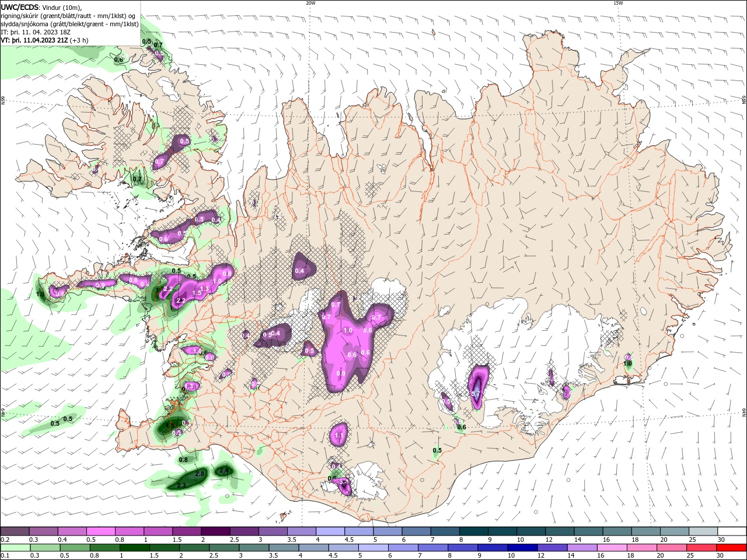Select the light grey snow swatch between 25 and 30

click(703, 531)
